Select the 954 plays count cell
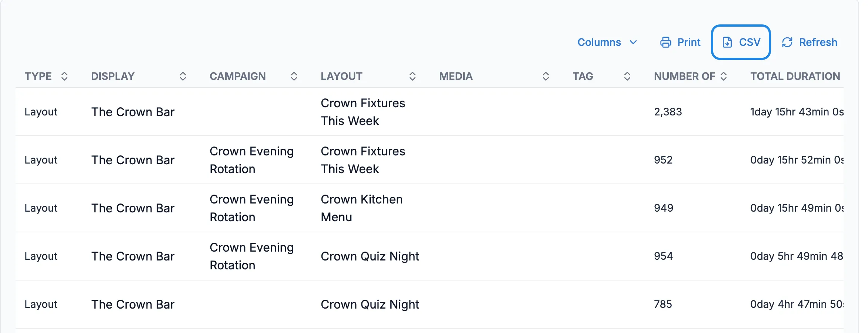The height and width of the screenshot is (333, 868). click(663, 256)
